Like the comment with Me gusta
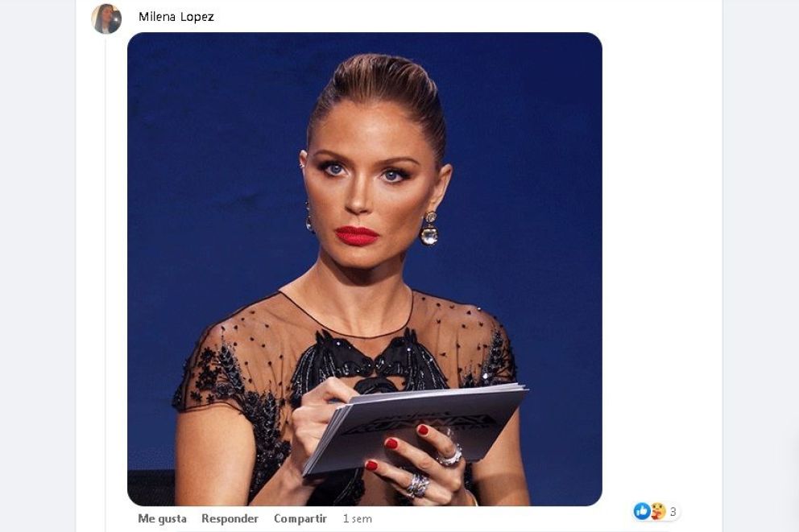799x532 pixels. (x=162, y=519)
